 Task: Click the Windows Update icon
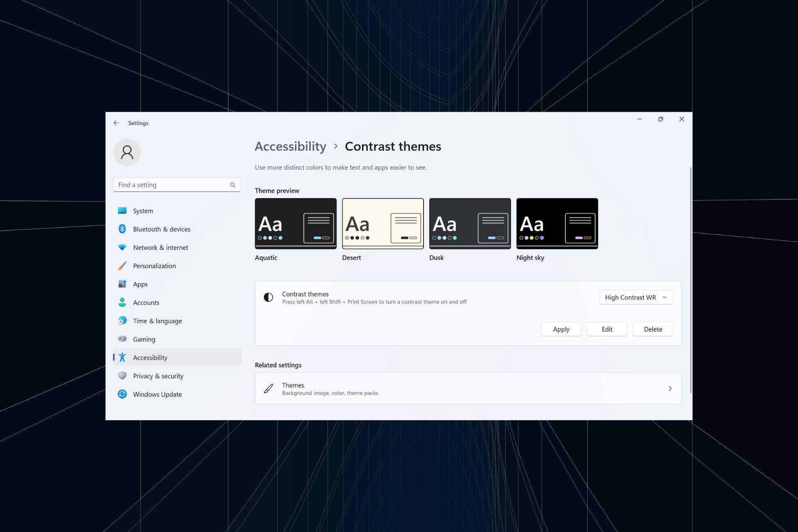point(122,394)
